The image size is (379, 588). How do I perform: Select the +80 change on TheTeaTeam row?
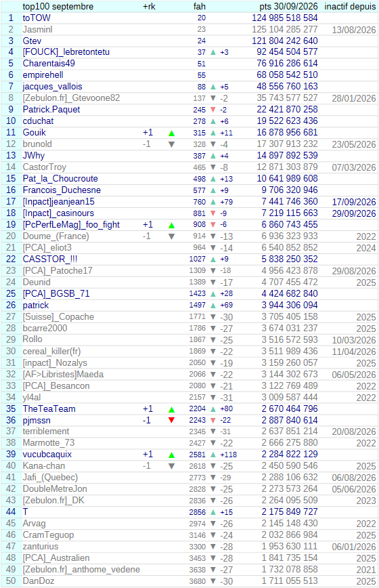pos(226,408)
